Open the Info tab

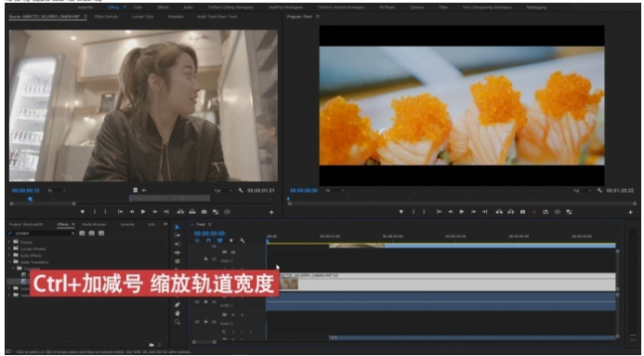[151, 225]
